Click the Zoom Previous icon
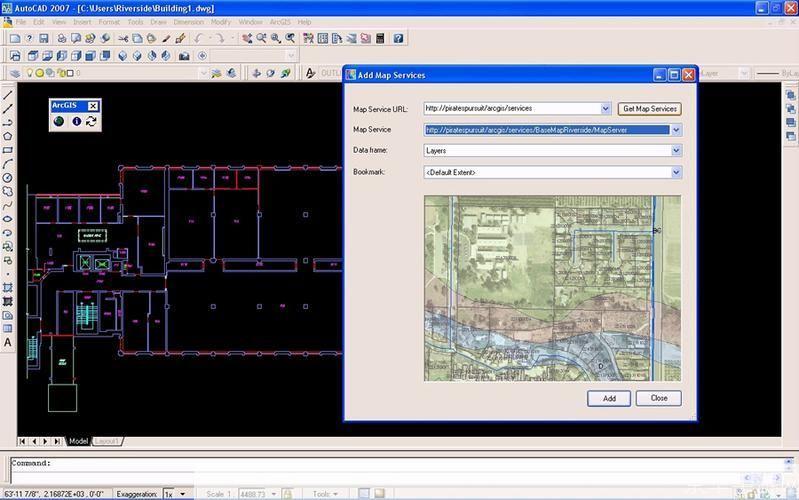 pos(290,38)
